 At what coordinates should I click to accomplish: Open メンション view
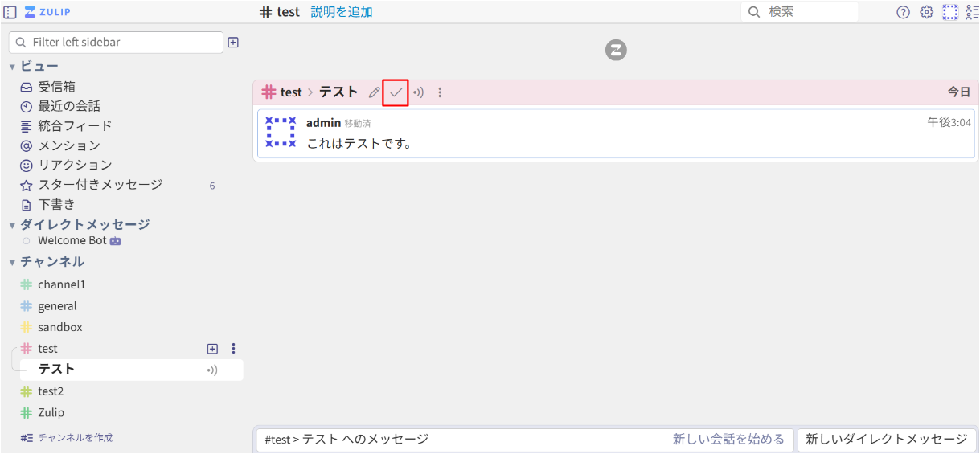[x=69, y=145]
